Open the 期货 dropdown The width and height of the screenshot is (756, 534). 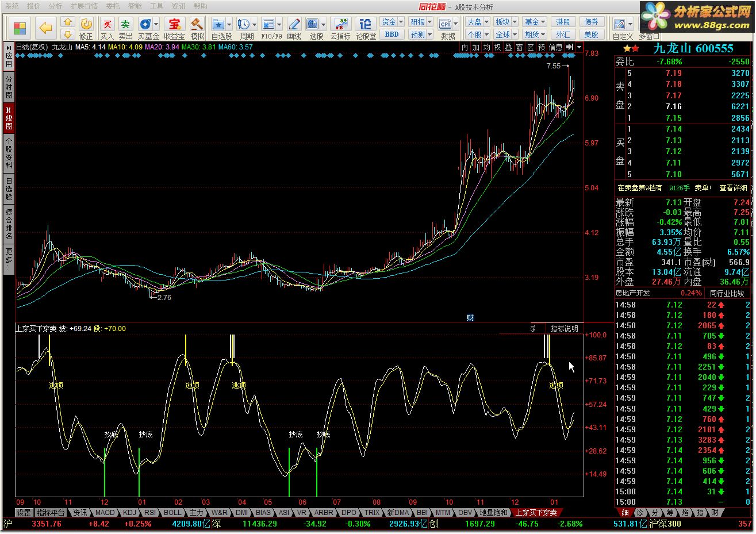coord(535,34)
